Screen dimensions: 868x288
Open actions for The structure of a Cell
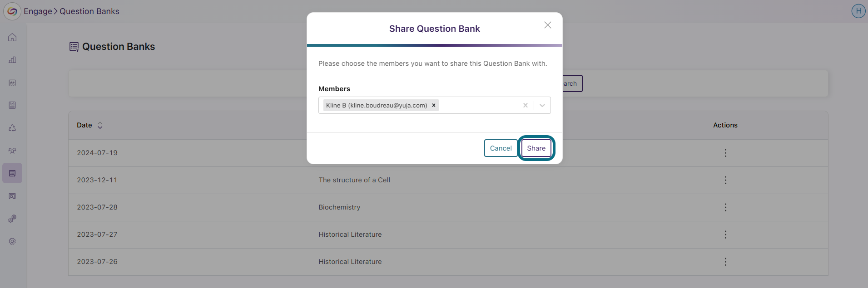click(x=725, y=180)
